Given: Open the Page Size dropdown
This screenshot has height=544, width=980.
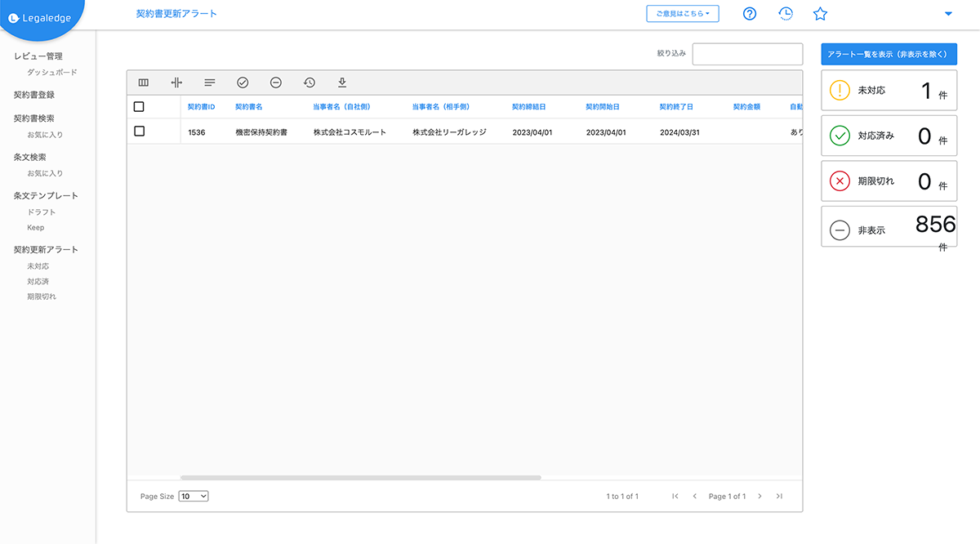Looking at the screenshot, I should pos(194,496).
